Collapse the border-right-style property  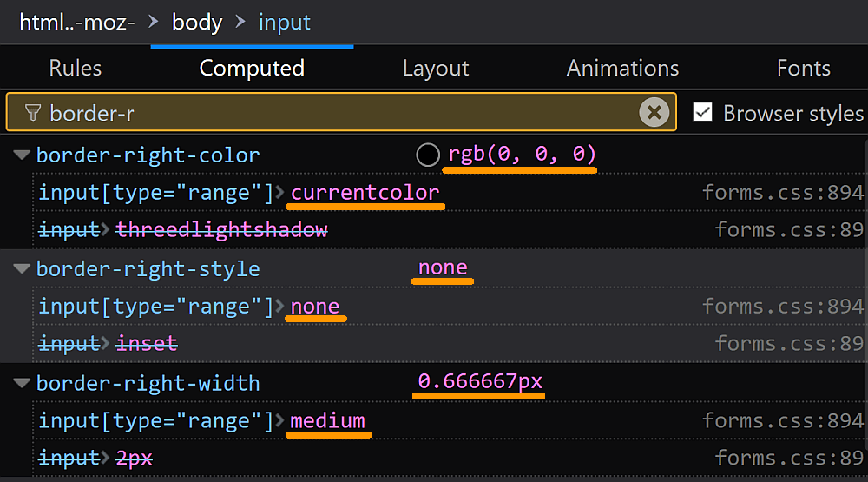(21, 269)
